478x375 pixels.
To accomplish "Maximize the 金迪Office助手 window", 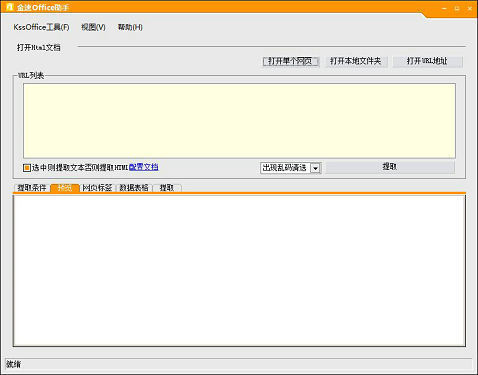I will (x=457, y=8).
